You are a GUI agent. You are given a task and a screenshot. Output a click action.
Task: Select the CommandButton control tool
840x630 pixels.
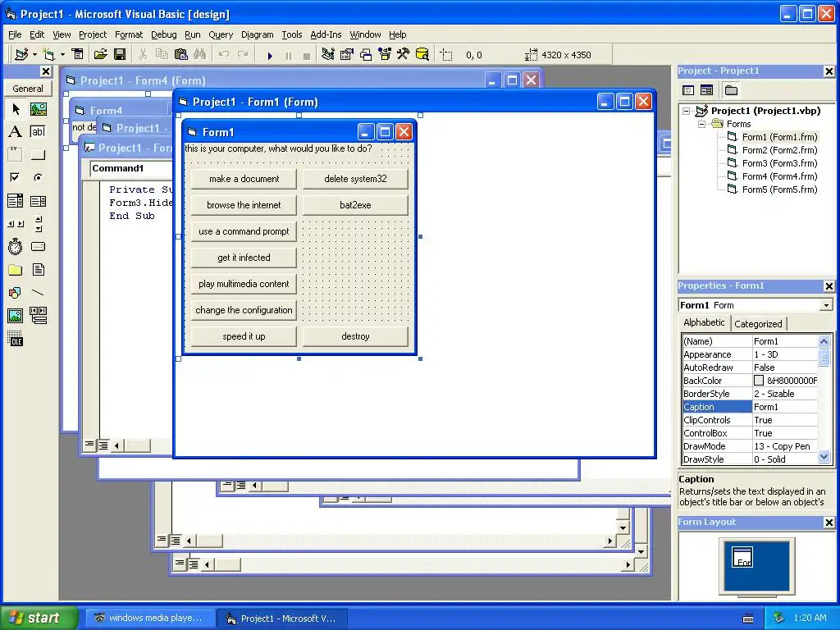click(38, 155)
